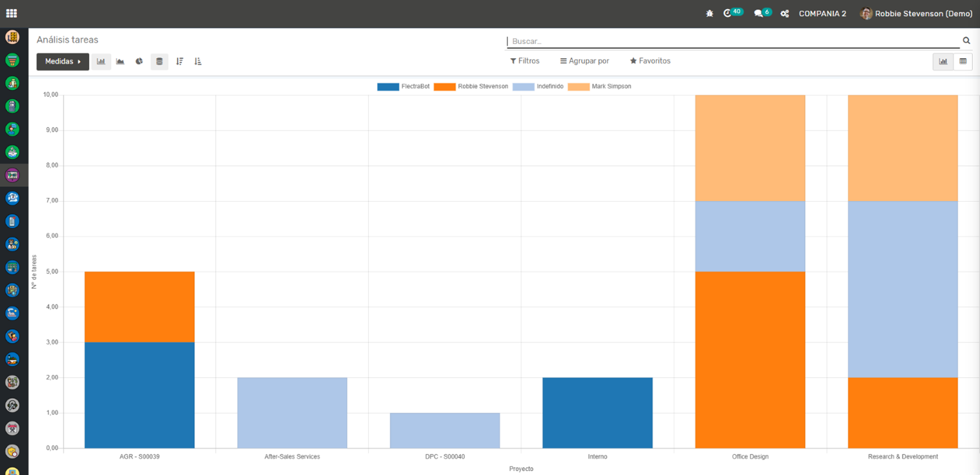
Task: Switch to line chart view
Action: point(120,61)
